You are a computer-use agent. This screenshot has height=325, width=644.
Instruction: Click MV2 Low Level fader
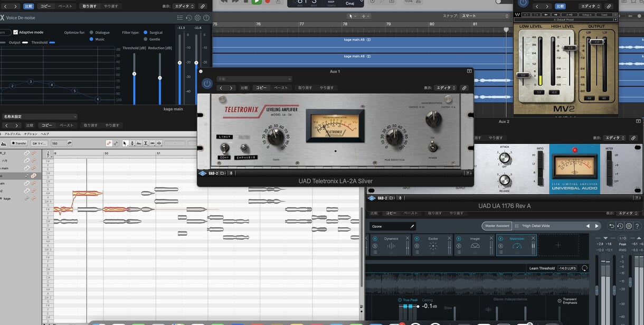pyautogui.click(x=523, y=75)
